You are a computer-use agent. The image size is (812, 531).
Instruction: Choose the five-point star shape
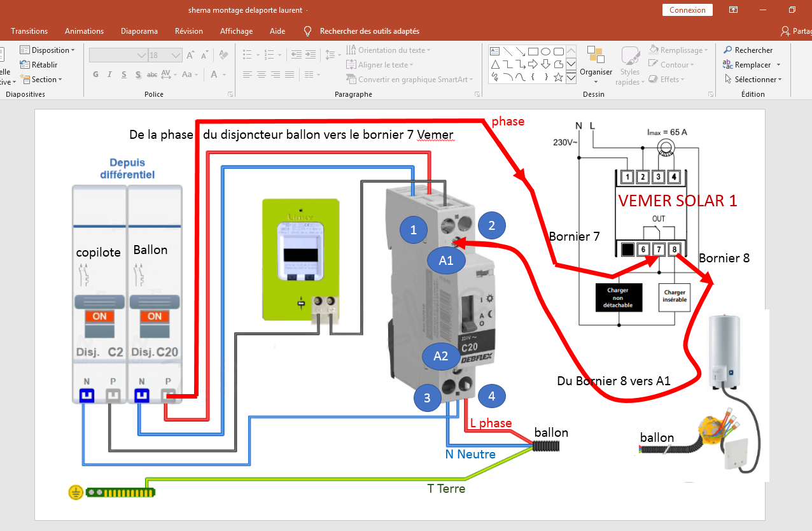tap(558, 78)
